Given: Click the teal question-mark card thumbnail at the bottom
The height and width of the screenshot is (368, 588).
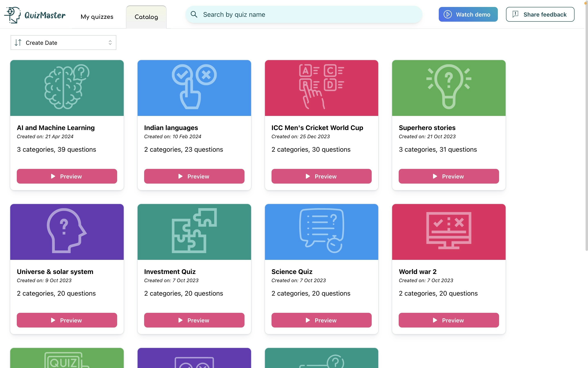Looking at the screenshot, I should [x=322, y=358].
